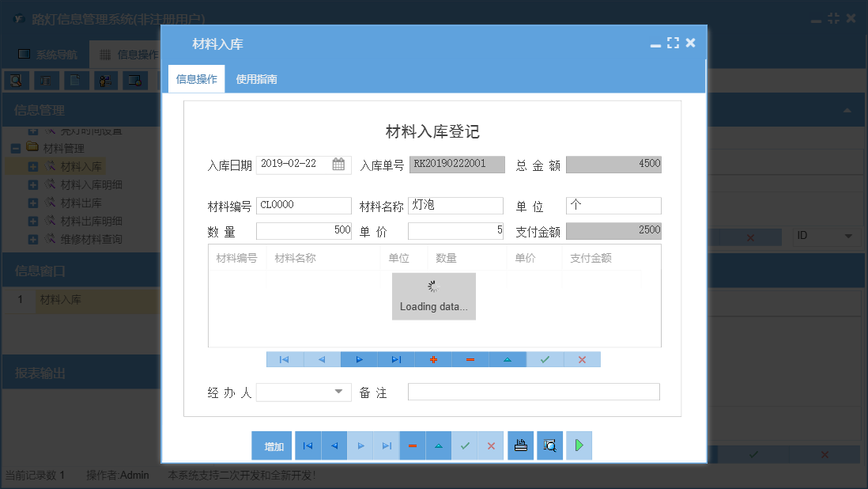This screenshot has width=868, height=489.
Task: Click the report list icon in top toolbar
Action: 45,80
